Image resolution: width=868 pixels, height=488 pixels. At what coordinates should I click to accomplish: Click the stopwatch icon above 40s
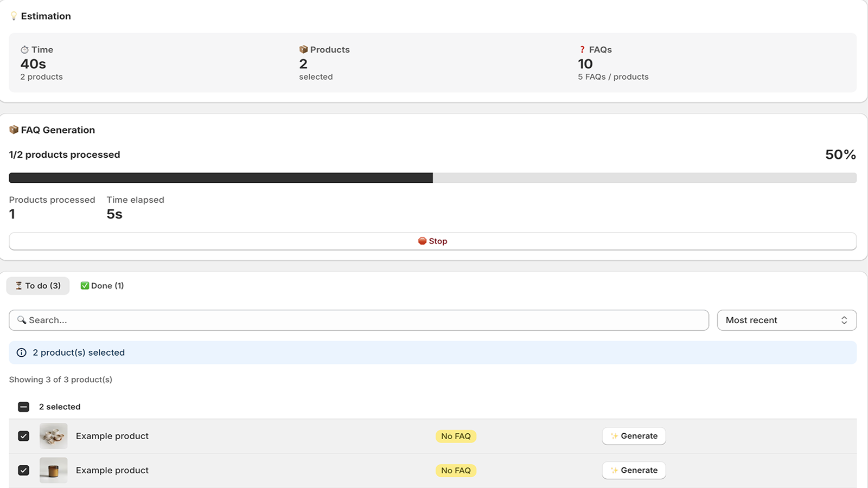click(24, 49)
